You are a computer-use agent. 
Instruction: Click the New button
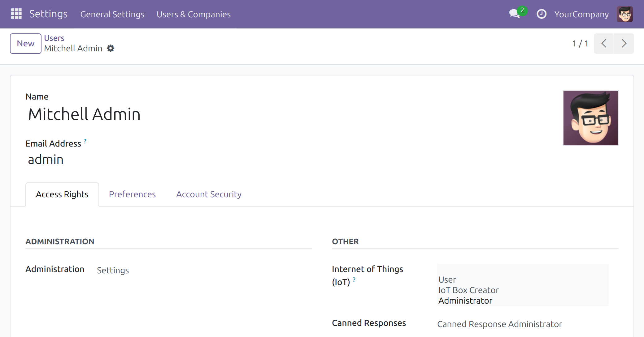click(26, 44)
